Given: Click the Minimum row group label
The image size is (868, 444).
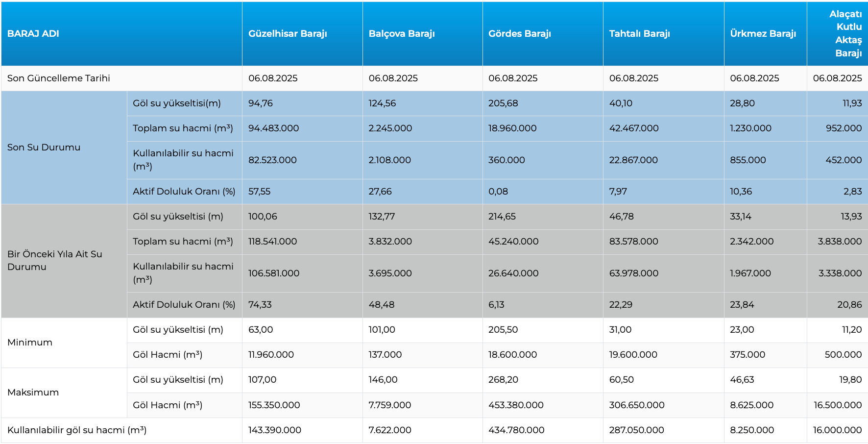Looking at the screenshot, I should pos(30,343).
